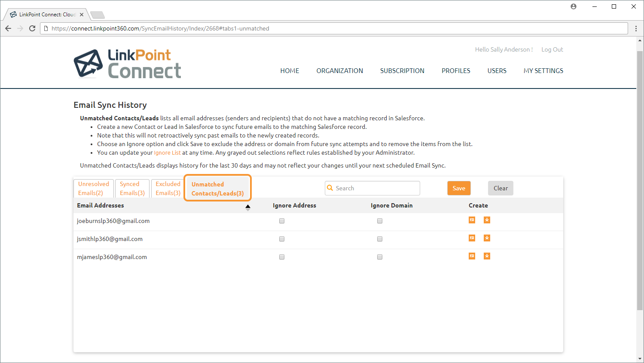This screenshot has height=363, width=644.
Task: Sort by Email Addresses arrow
Action: coord(248,207)
